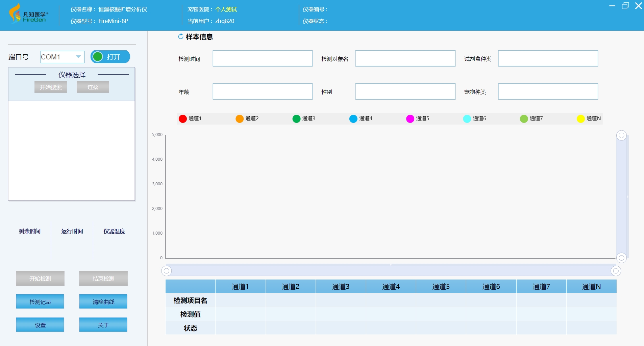
Task: Click the empty instrument list box
Action: 72,151
